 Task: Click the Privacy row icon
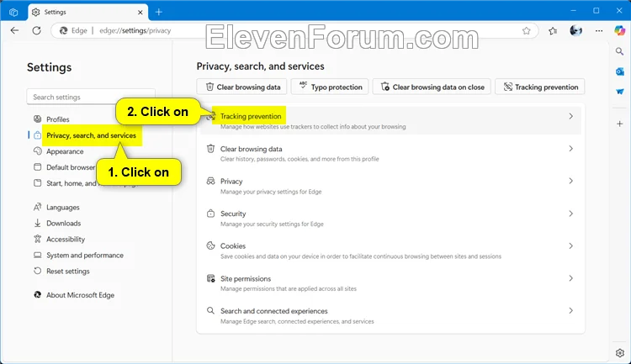pos(210,181)
